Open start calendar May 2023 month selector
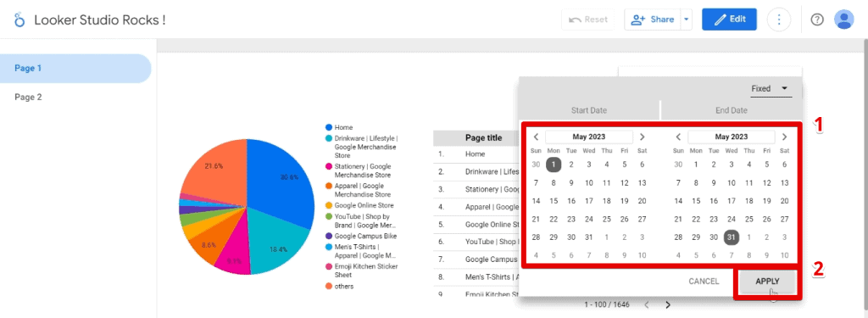868x318 pixels. tap(588, 137)
